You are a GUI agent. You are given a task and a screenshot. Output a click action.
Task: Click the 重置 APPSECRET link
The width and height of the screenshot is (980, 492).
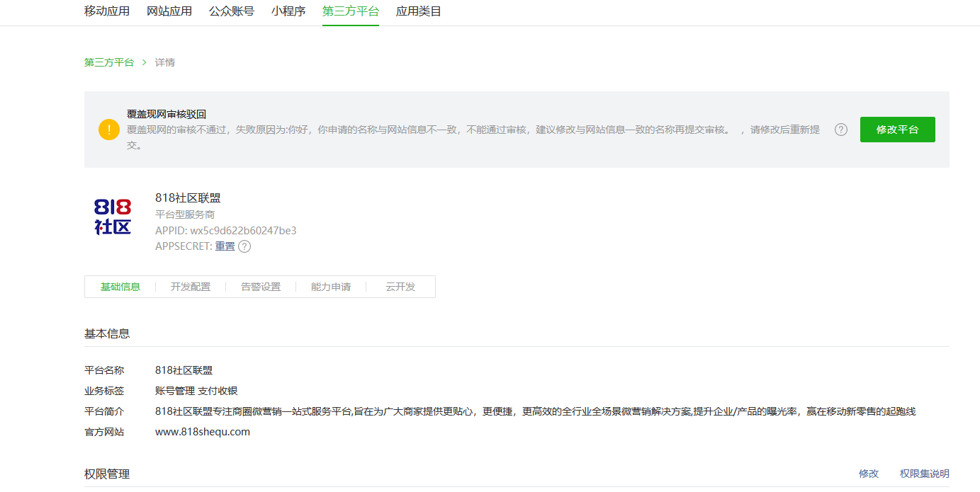tap(225, 246)
